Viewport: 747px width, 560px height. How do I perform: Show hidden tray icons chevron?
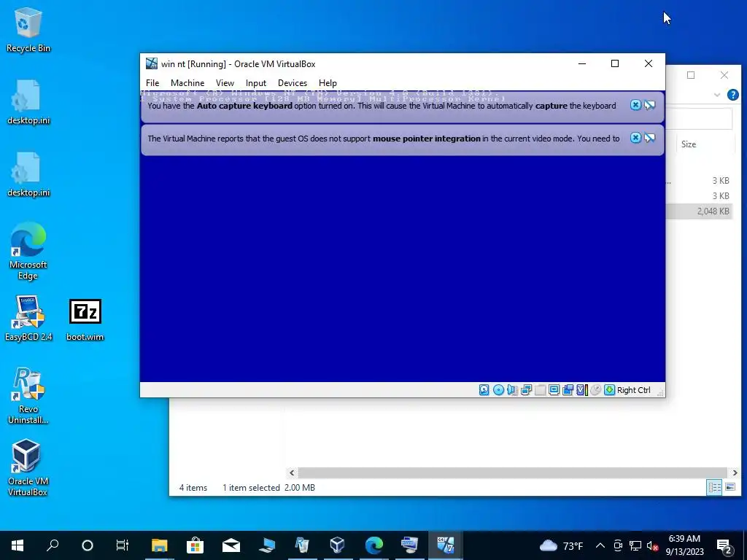[x=600, y=545]
